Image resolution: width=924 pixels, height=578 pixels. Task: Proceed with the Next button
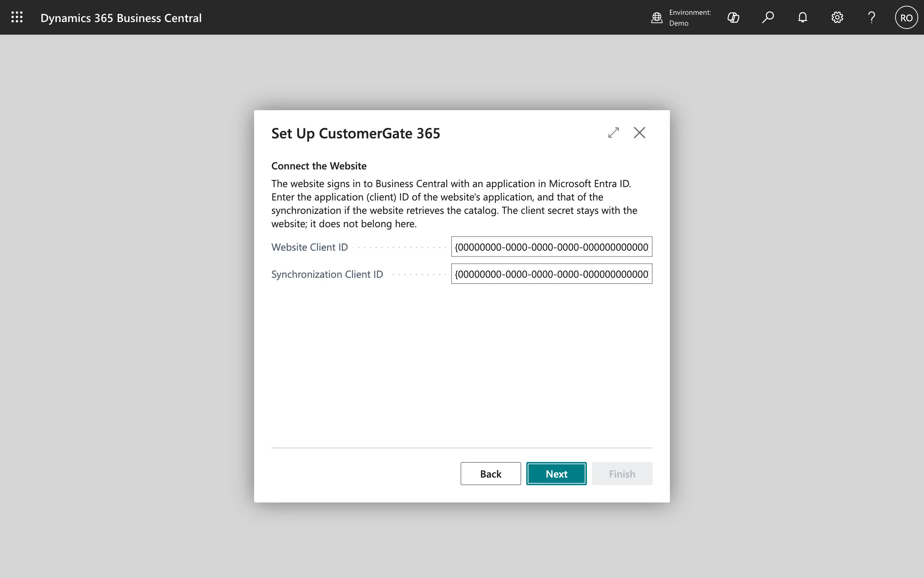coord(556,474)
